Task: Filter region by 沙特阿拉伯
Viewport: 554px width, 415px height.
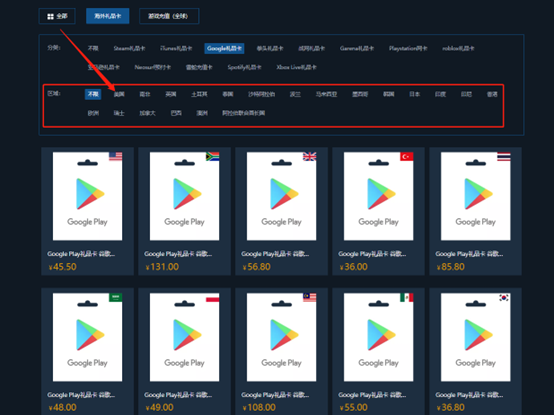Action: click(261, 94)
